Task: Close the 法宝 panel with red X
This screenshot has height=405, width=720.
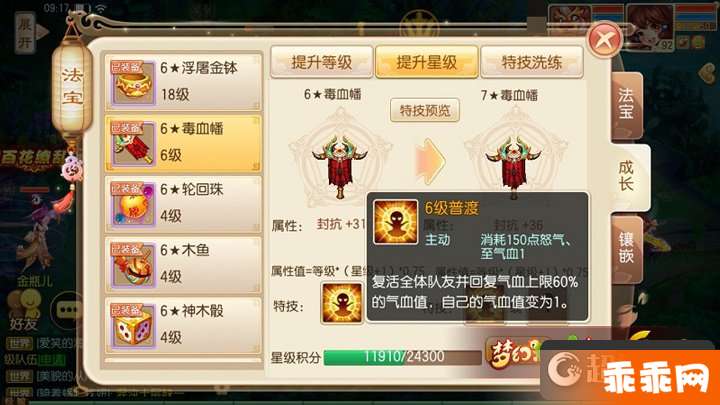Action: (605, 40)
